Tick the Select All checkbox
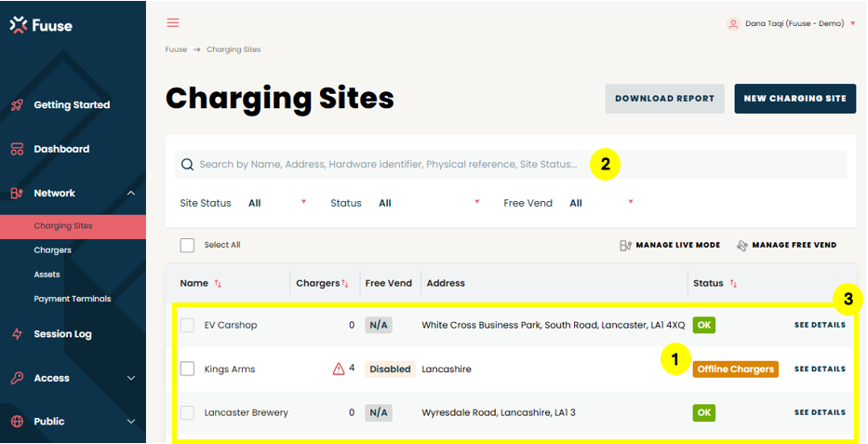Screen dimensions: 868x444 coord(187,245)
